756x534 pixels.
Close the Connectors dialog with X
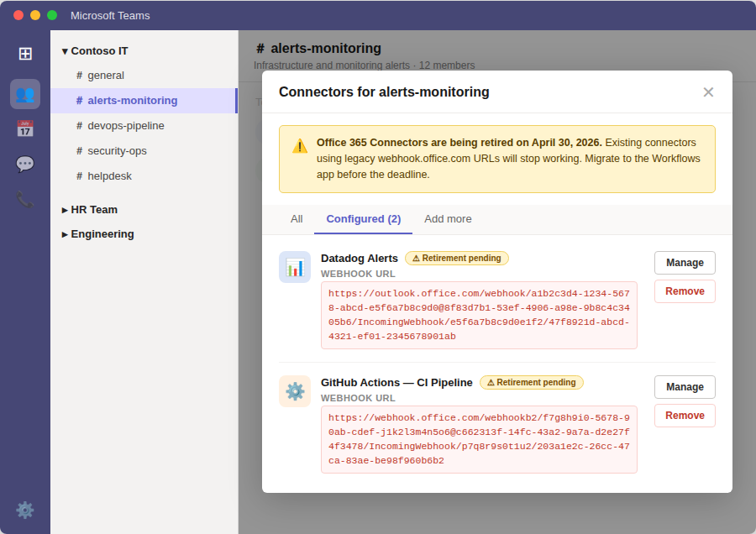pyautogui.click(x=708, y=92)
